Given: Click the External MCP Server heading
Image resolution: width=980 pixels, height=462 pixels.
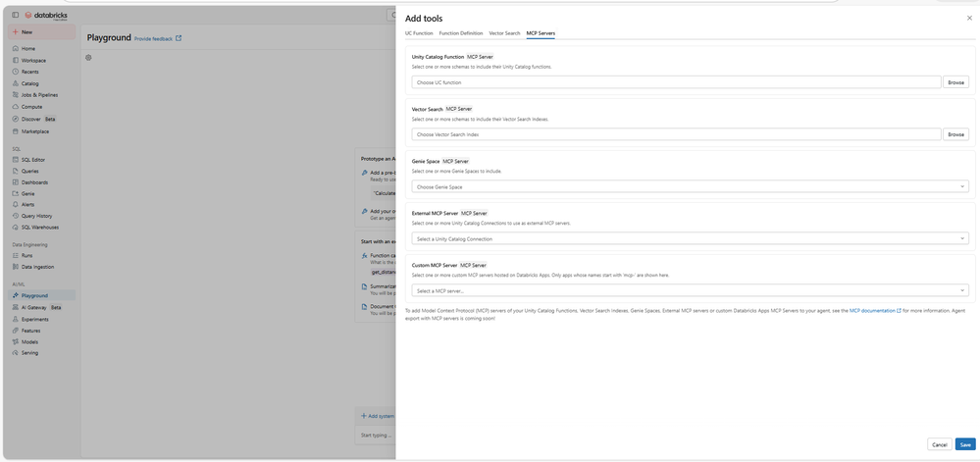Looking at the screenshot, I should (435, 213).
